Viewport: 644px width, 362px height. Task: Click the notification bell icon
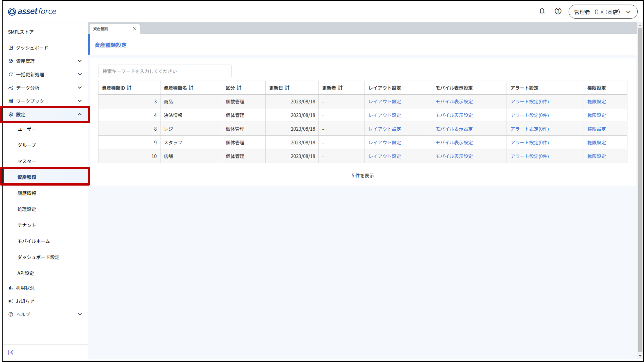(x=542, y=11)
